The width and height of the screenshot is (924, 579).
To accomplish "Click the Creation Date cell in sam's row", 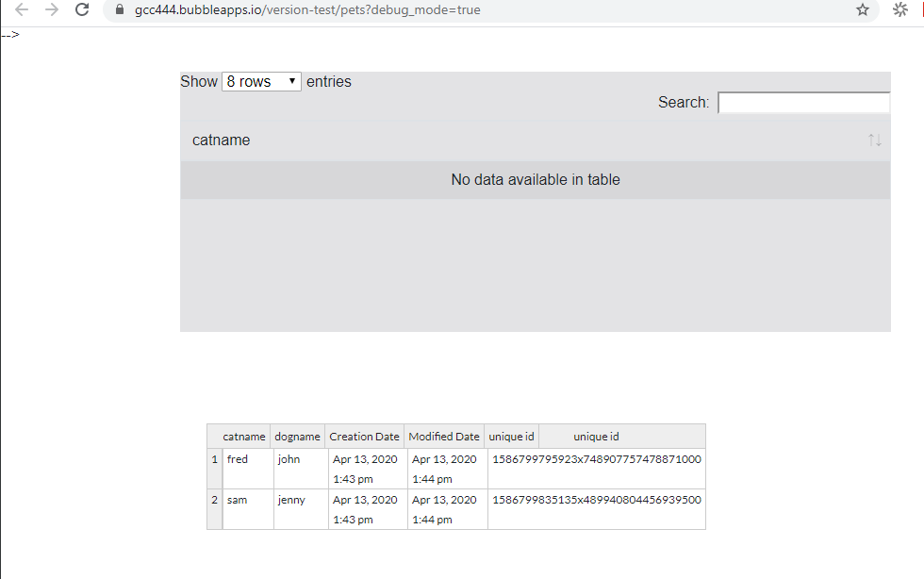I will tap(368, 509).
